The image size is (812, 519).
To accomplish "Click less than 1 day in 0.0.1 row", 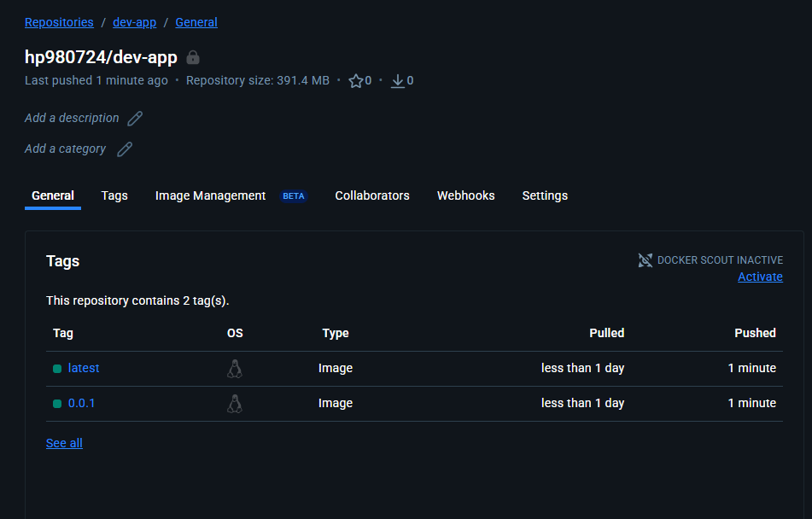I will point(582,404).
